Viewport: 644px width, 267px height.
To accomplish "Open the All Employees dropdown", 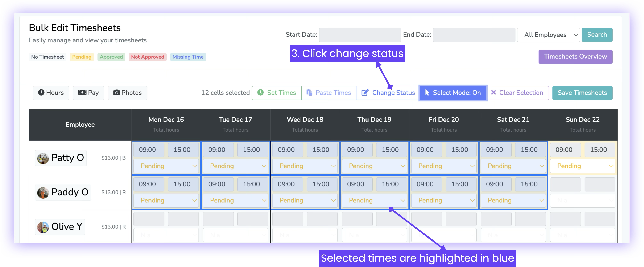I will [548, 35].
